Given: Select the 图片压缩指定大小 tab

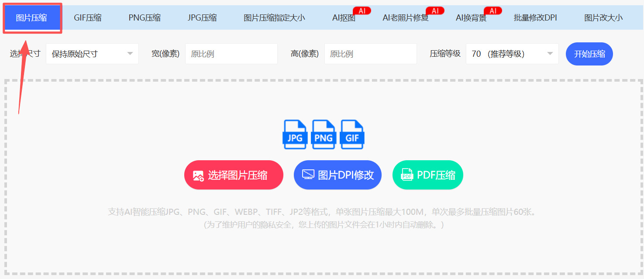Looking at the screenshot, I should (x=275, y=17).
